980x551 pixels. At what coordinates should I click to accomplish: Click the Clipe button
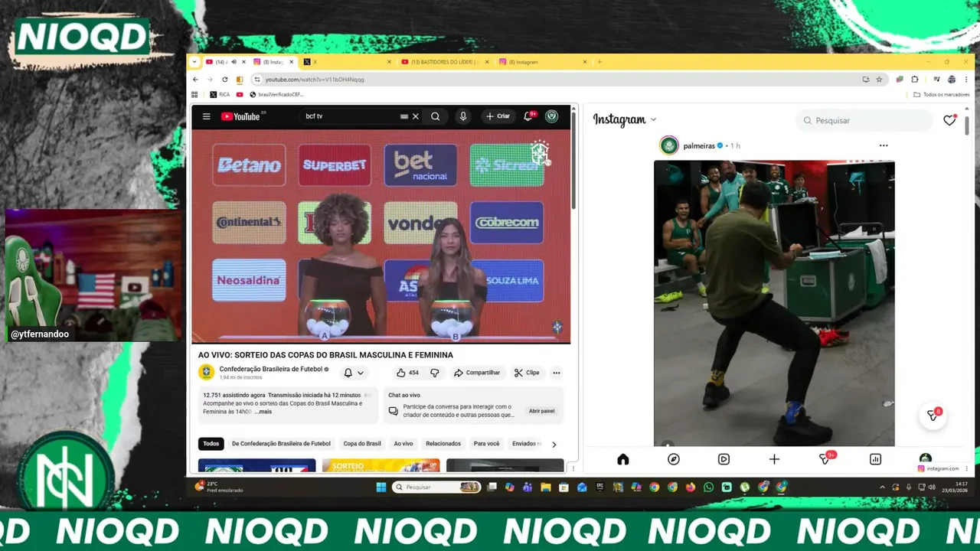[527, 373]
